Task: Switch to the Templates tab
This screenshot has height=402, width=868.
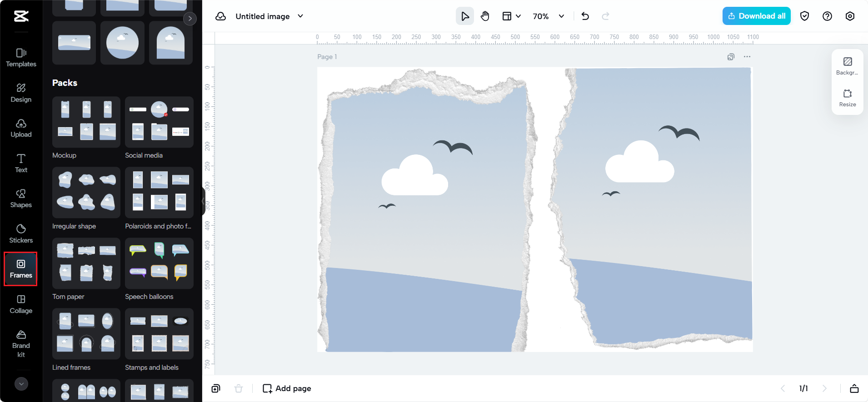Action: [21, 58]
